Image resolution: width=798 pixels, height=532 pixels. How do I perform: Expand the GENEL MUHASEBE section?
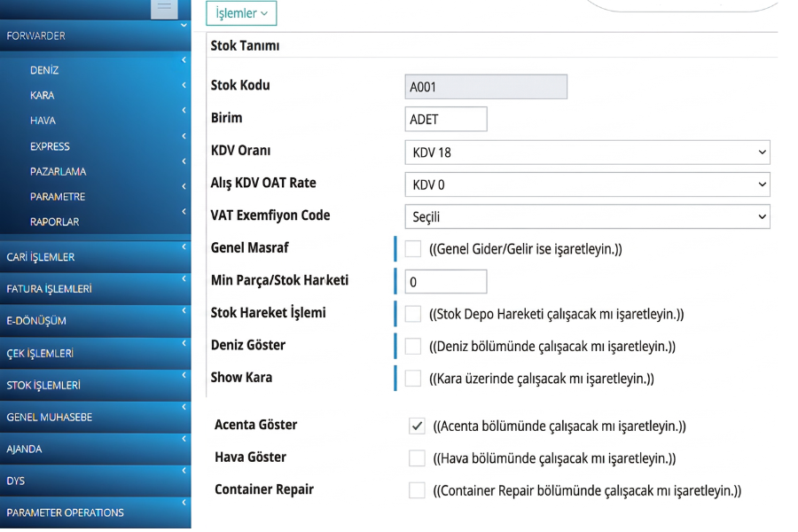coord(50,417)
